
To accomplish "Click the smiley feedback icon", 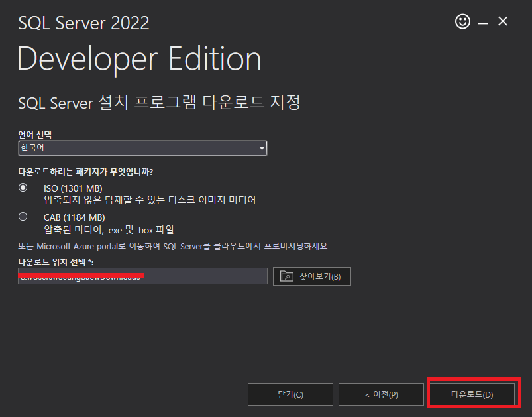I will pos(462,21).
